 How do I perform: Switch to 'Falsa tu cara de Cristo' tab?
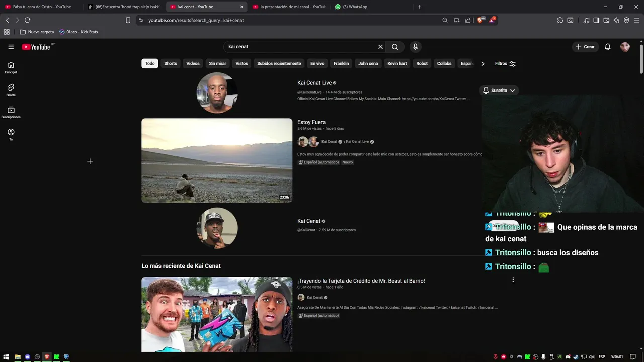coord(41,7)
